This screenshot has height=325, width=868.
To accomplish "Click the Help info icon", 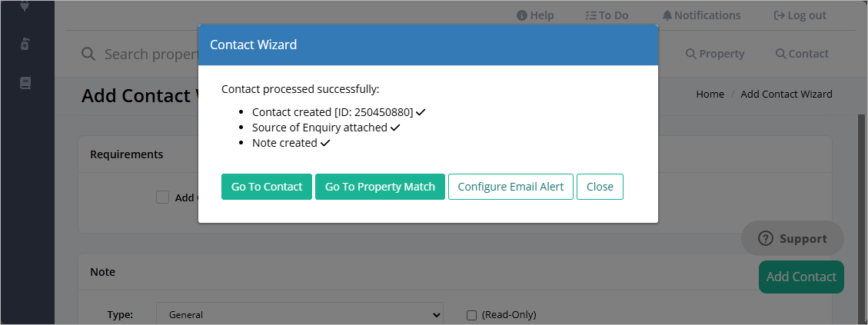I will [x=521, y=15].
